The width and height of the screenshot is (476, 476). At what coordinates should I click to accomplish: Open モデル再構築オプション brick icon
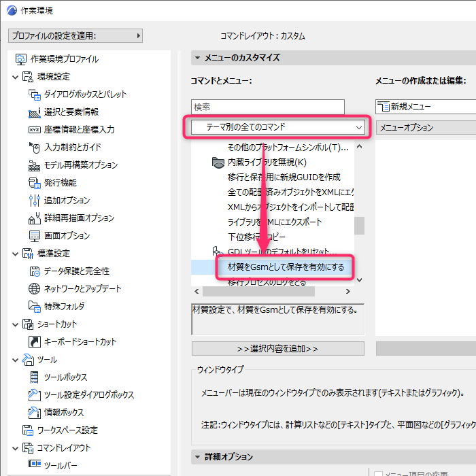(34, 165)
